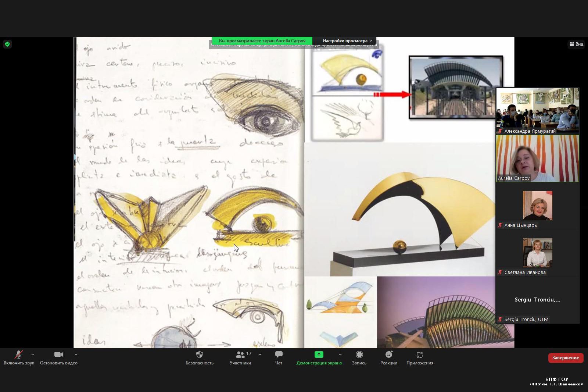Expand screen share options arrow
The height and width of the screenshot is (392, 588).
tap(340, 354)
